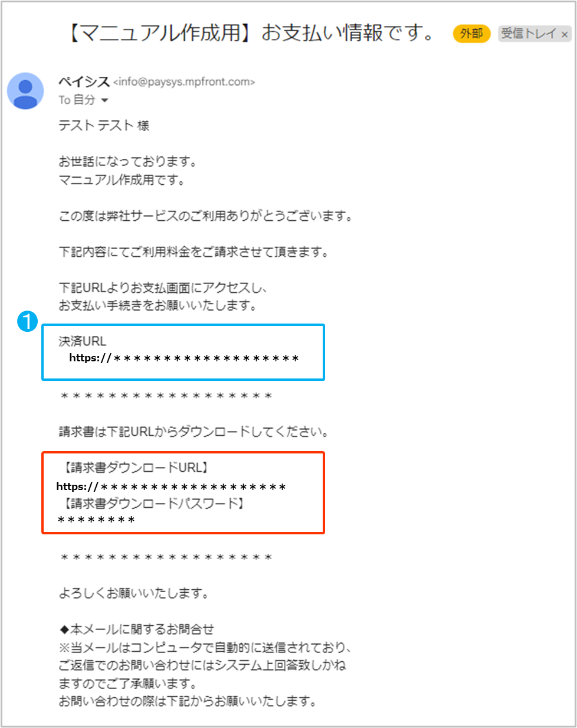The image size is (577, 728).
Task: Click the 受信トレイ label chip text
Action: point(529,34)
